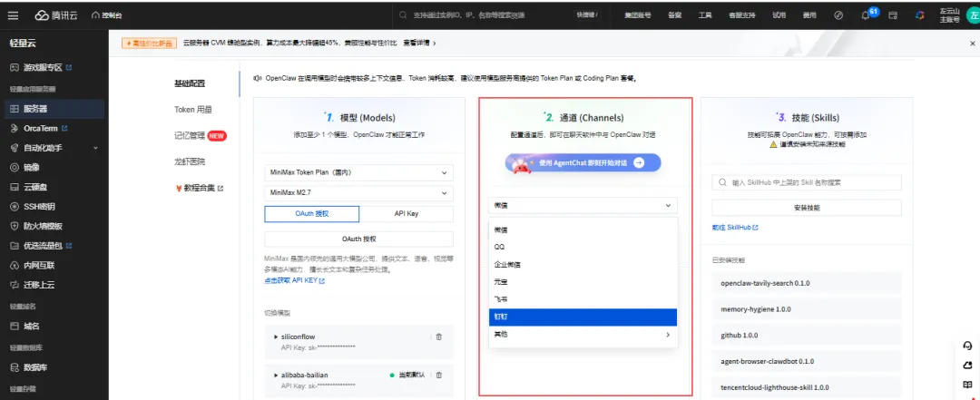Open 试用 in the top bar
The image size is (980, 400).
(779, 15)
